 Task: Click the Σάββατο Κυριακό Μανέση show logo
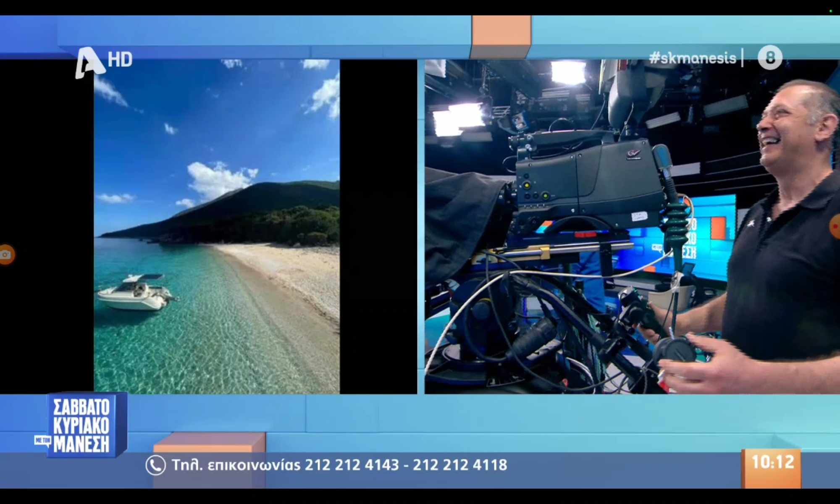(82, 424)
